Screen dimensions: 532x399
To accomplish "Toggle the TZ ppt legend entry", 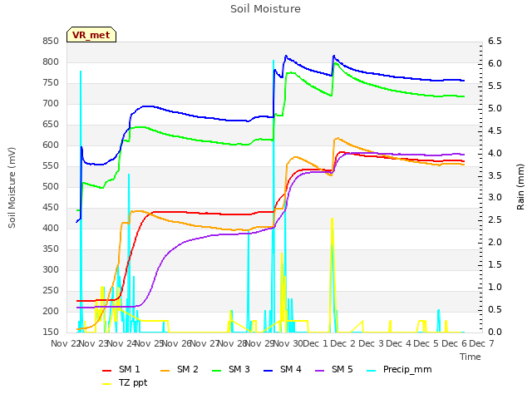I will click(125, 382).
